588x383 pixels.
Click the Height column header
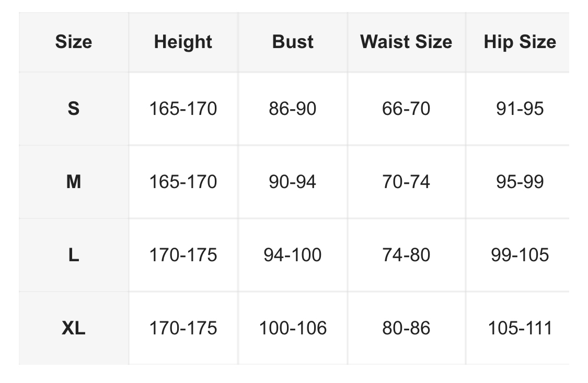tap(183, 42)
